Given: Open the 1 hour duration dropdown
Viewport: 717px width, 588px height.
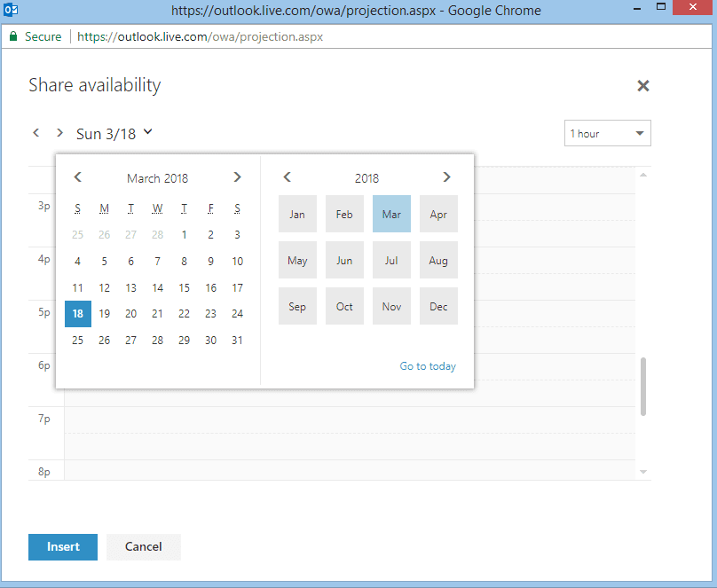Looking at the screenshot, I should click(x=607, y=133).
